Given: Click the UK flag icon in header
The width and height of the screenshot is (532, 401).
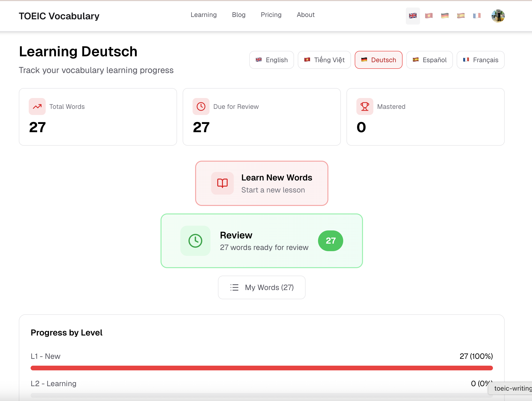Looking at the screenshot, I should 413,16.
